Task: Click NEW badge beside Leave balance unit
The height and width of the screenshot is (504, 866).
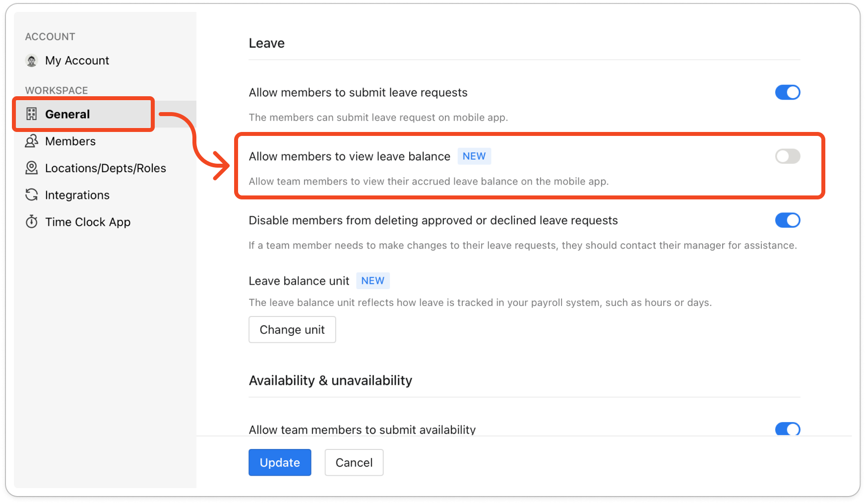Action: pyautogui.click(x=373, y=281)
